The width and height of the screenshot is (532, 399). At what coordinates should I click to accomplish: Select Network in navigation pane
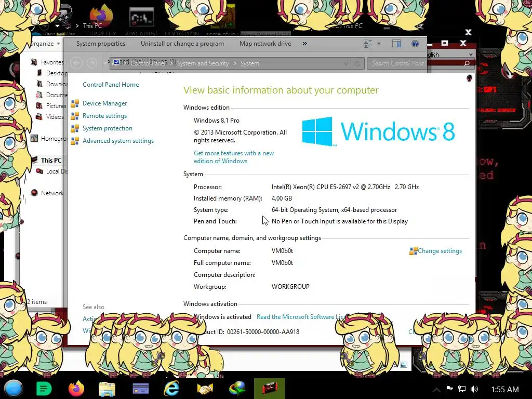click(52, 193)
